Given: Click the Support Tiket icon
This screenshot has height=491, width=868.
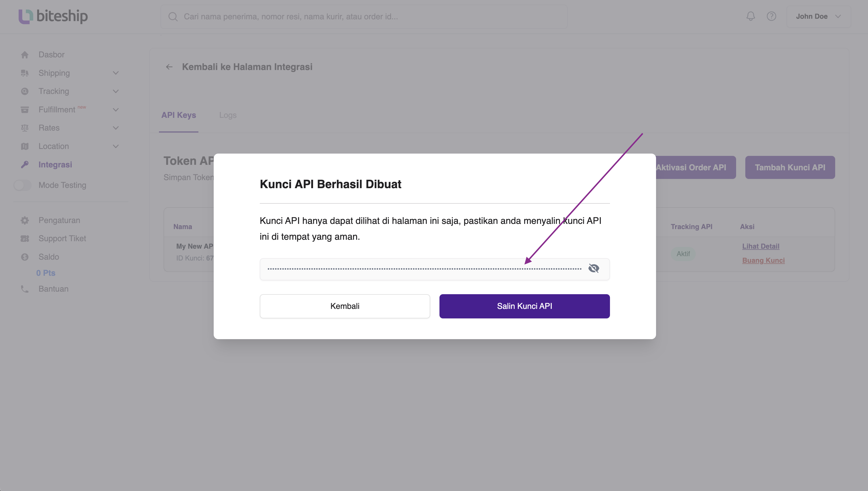Looking at the screenshot, I should point(25,238).
